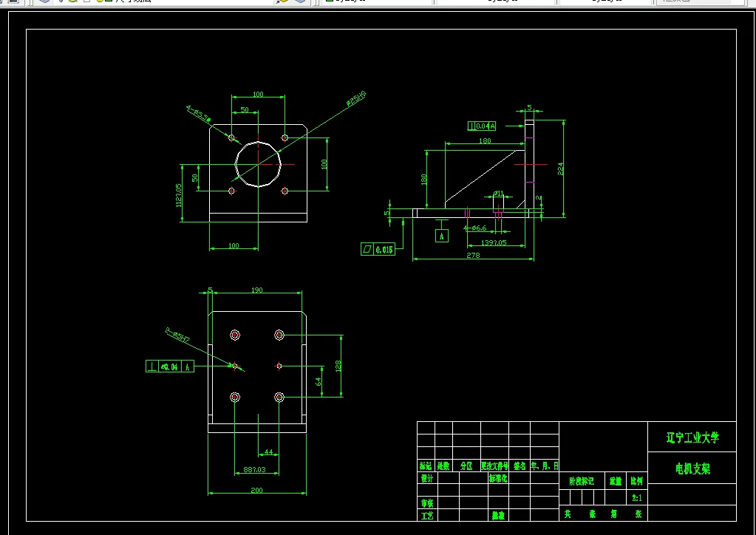The image size is (756, 535).
Task: Select the diagonal rib line in side view
Action: [481, 176]
